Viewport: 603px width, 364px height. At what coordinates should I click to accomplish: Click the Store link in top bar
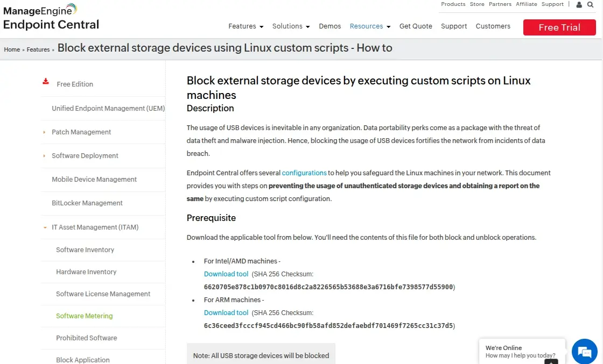coord(477,4)
